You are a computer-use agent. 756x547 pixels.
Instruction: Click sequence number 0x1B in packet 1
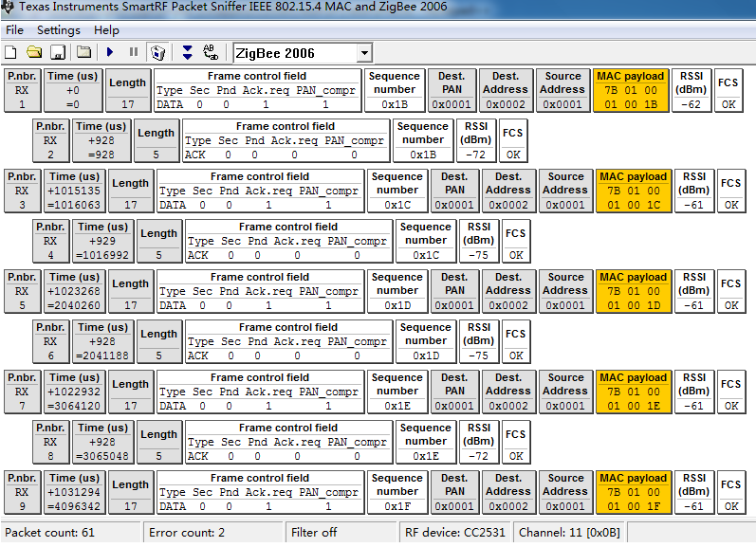pyautogui.click(x=395, y=90)
